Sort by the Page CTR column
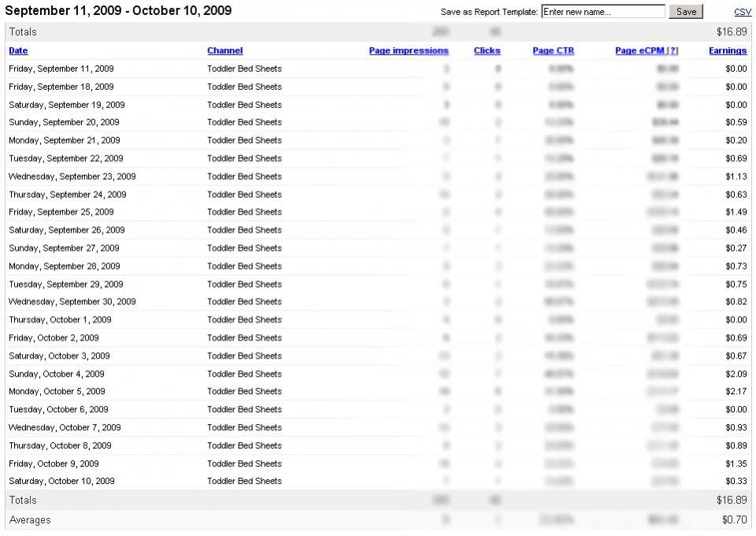The height and width of the screenshot is (536, 756). coord(553,50)
